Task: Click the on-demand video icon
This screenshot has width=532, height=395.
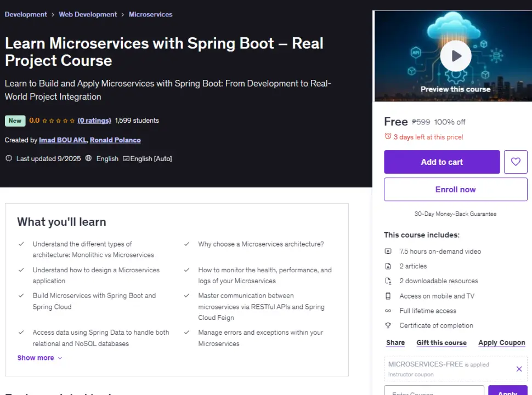Action: (x=388, y=251)
